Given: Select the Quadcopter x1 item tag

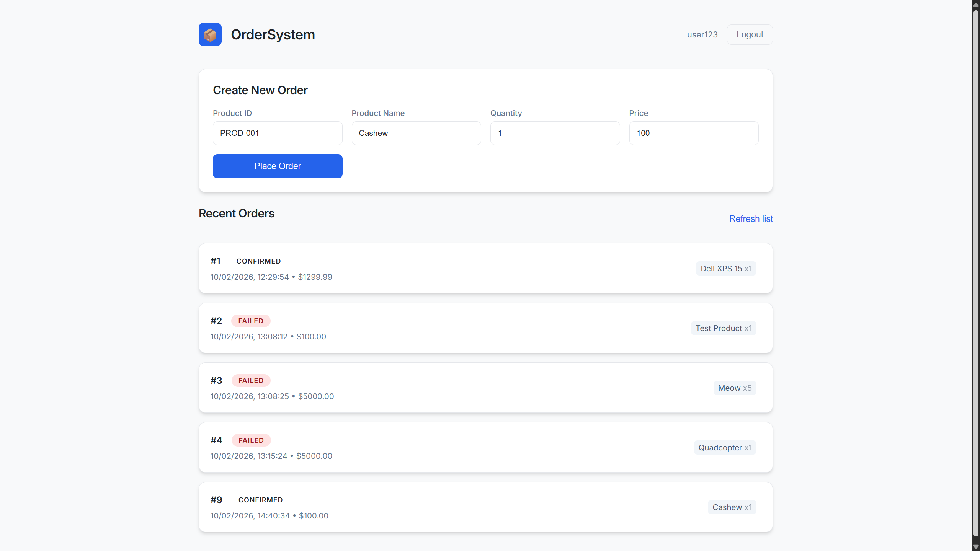Looking at the screenshot, I should [x=725, y=448].
